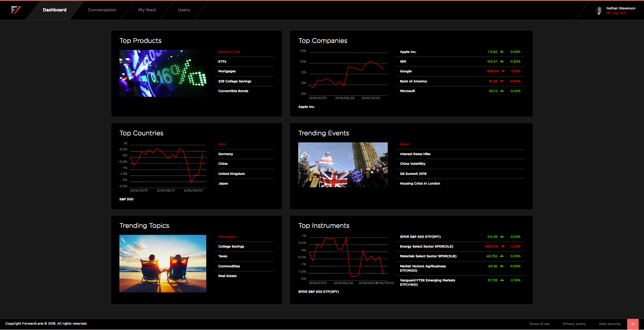
Task: Click the green up arrow for Microsoft
Action: [x=502, y=91]
